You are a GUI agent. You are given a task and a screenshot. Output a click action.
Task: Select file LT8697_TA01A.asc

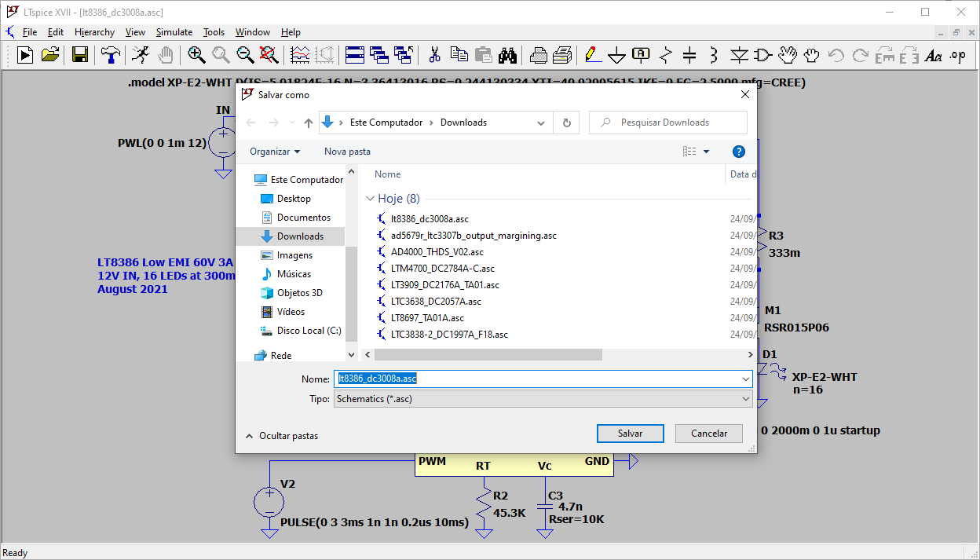[x=427, y=318]
